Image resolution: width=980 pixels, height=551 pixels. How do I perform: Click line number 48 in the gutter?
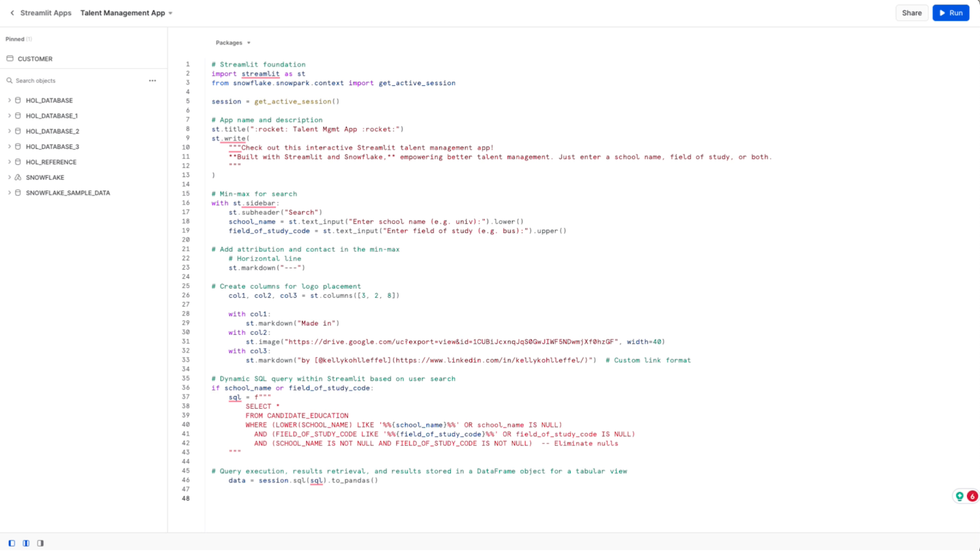[186, 499]
